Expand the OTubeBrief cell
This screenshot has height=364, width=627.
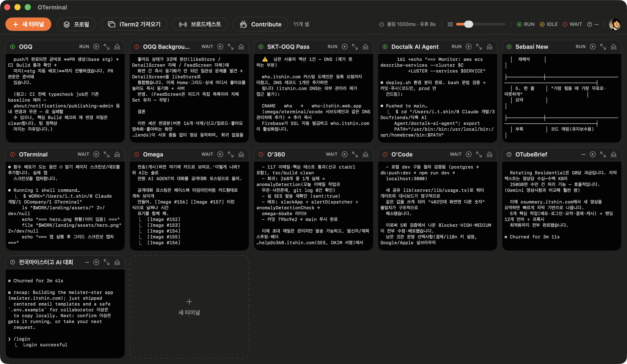[603, 154]
